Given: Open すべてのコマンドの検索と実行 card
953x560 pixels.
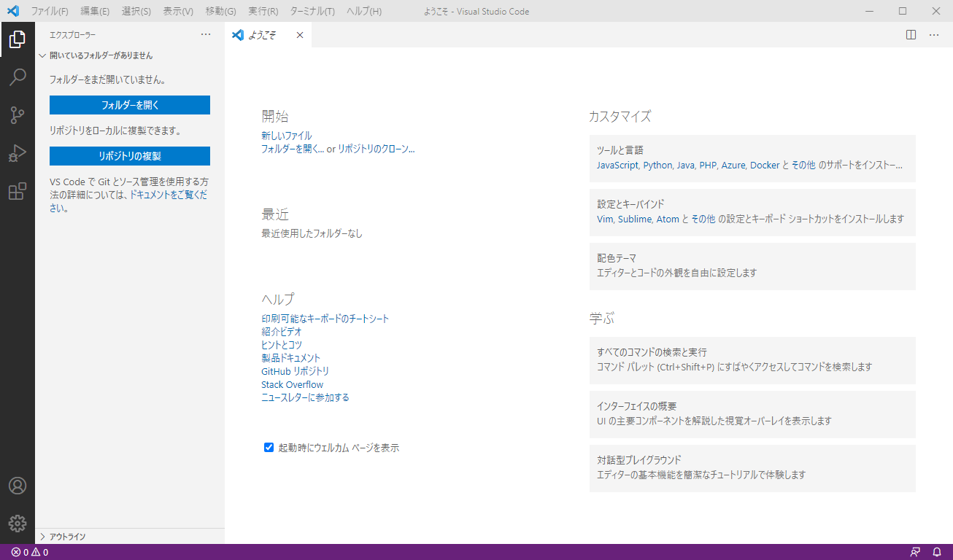Looking at the screenshot, I should 752,360.
